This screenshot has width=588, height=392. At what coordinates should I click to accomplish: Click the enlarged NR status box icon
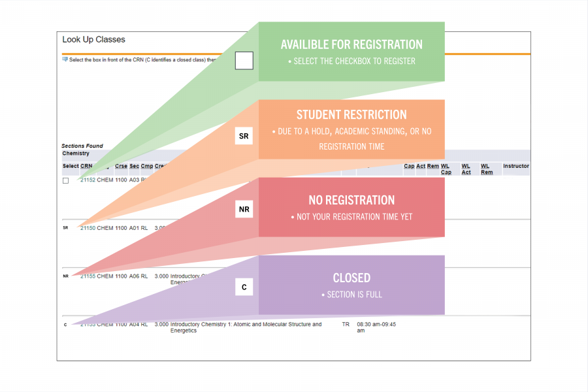(x=244, y=209)
